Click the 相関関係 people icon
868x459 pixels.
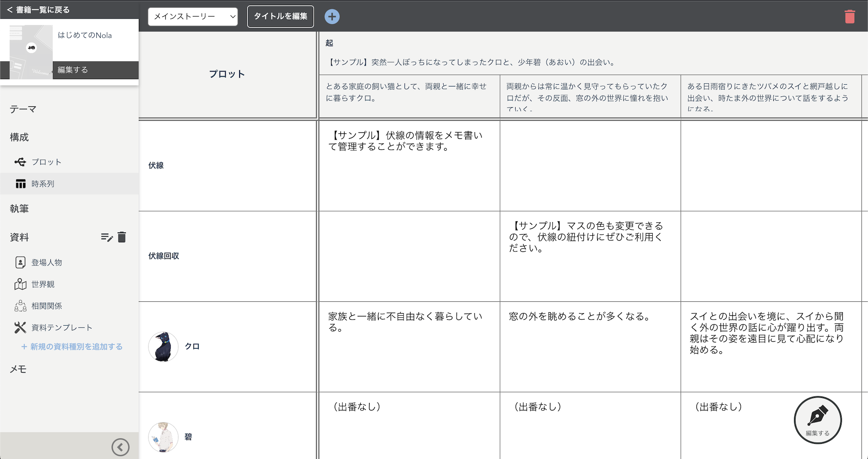[20, 306]
